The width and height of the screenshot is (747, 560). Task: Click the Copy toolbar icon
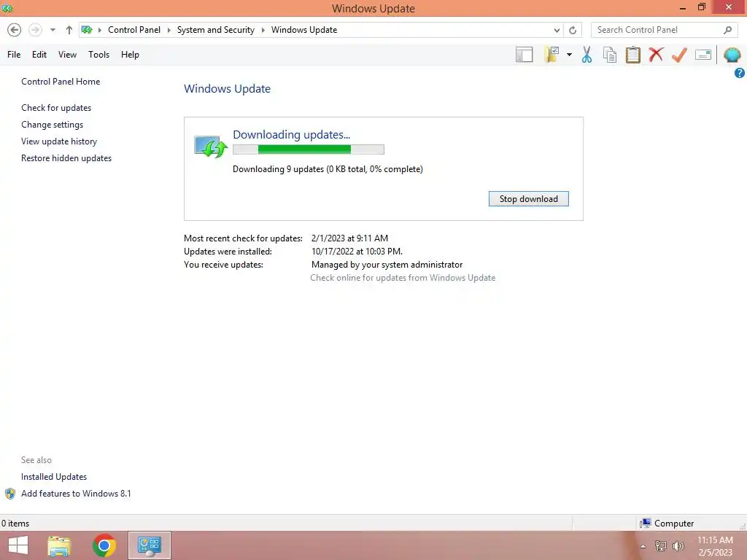pyautogui.click(x=610, y=55)
